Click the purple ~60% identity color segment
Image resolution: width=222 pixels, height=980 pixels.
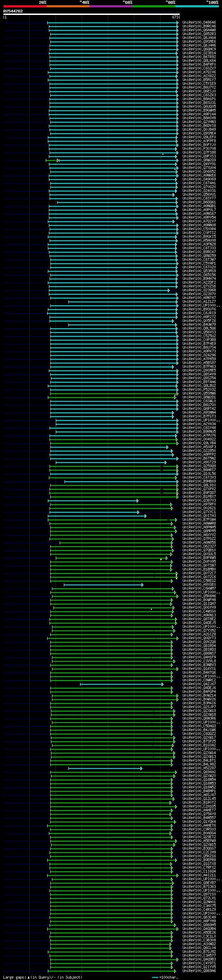111,6
